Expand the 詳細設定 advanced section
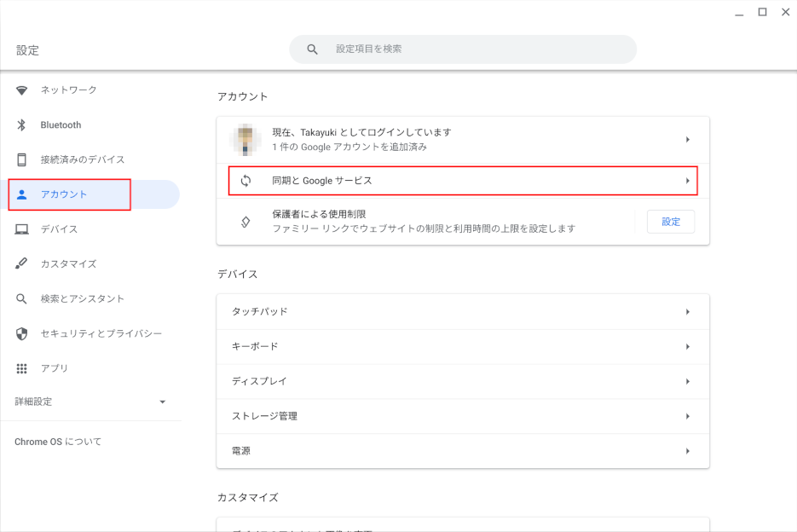This screenshot has width=797, height=532. (x=162, y=402)
